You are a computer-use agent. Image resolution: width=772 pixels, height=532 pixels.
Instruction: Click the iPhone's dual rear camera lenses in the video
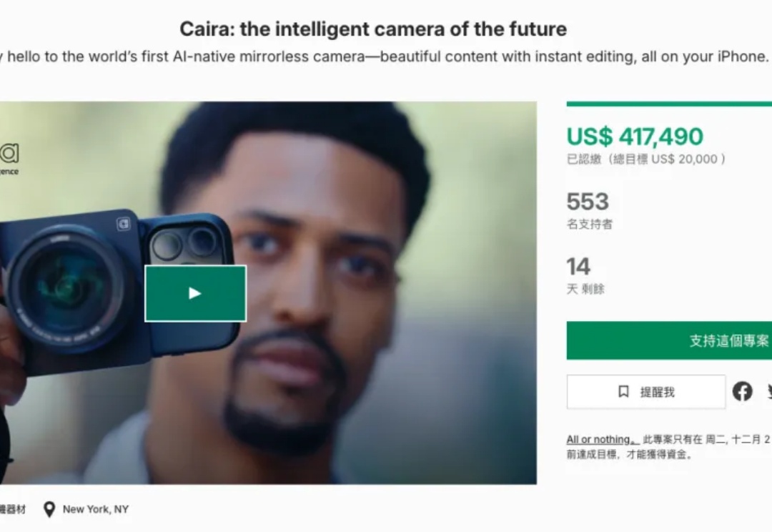[184, 244]
